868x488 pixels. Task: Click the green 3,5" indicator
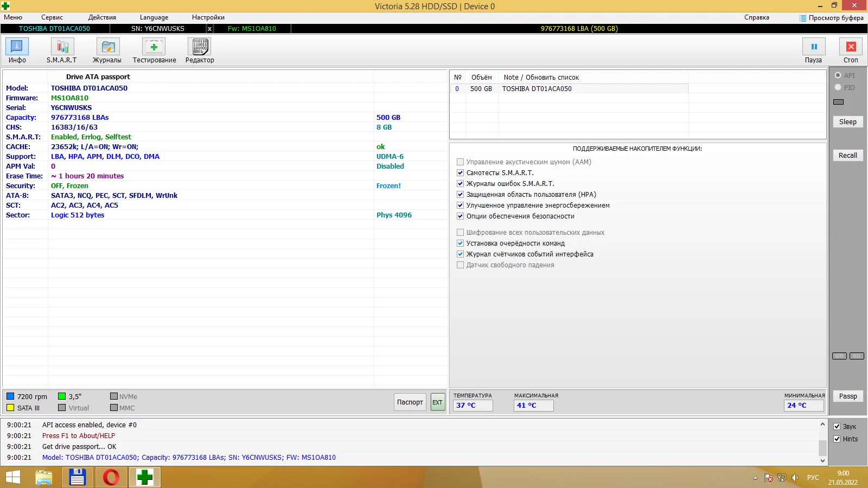click(62, 396)
